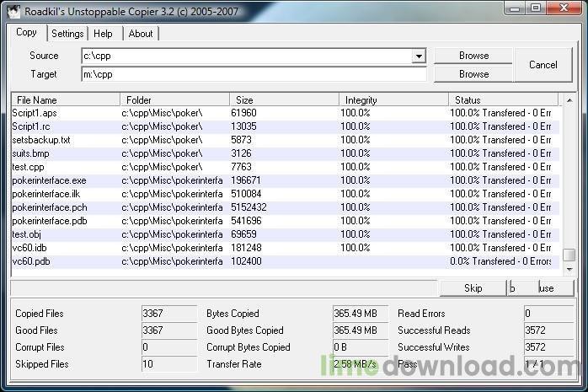Click the Pause button beside Skip

pyautogui.click(x=540, y=288)
